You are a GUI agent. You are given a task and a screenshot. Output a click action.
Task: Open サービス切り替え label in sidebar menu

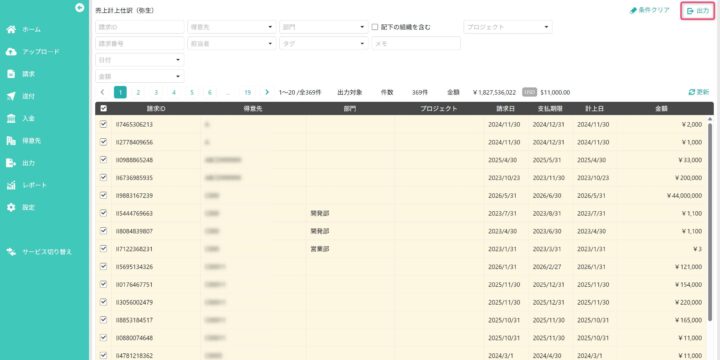pos(47,252)
